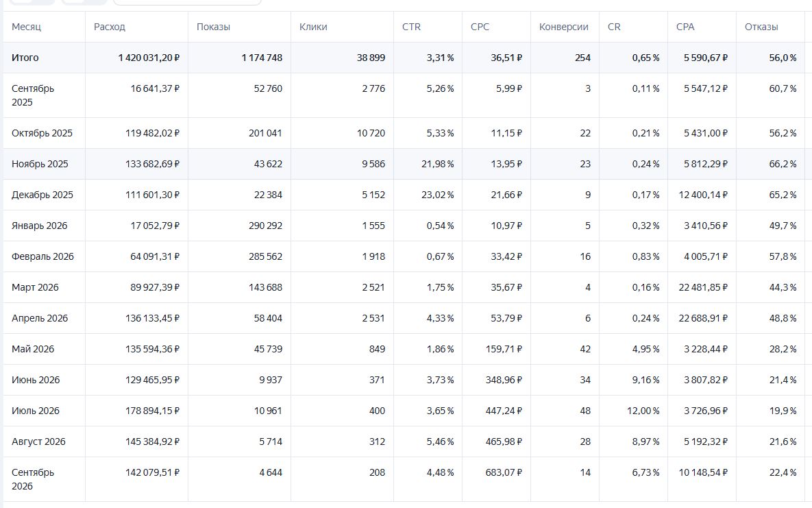Click the Расход column header
The height and width of the screenshot is (508, 812).
(109, 27)
